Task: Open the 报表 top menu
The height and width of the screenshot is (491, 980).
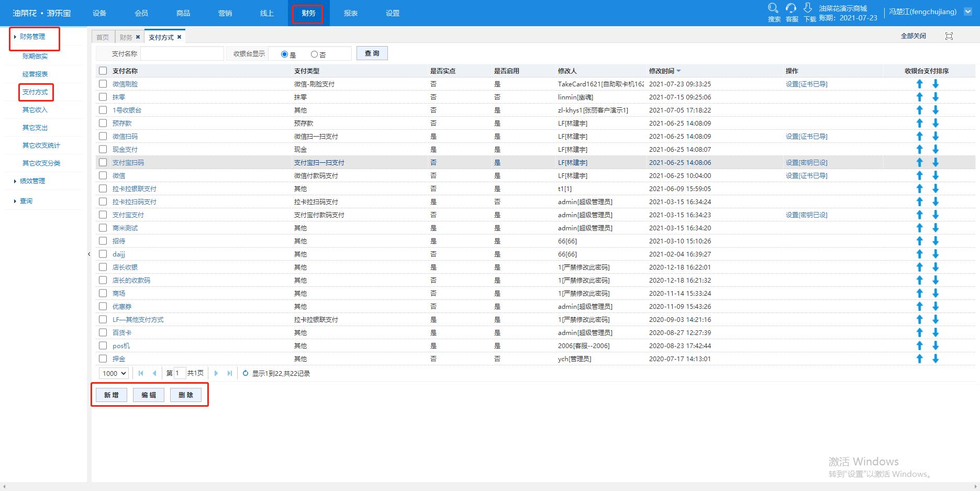Action: [x=351, y=13]
